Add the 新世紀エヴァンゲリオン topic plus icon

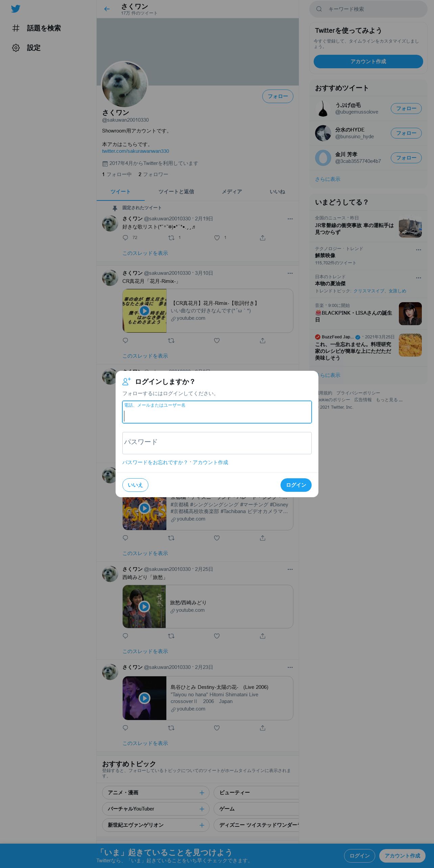pos(202,825)
